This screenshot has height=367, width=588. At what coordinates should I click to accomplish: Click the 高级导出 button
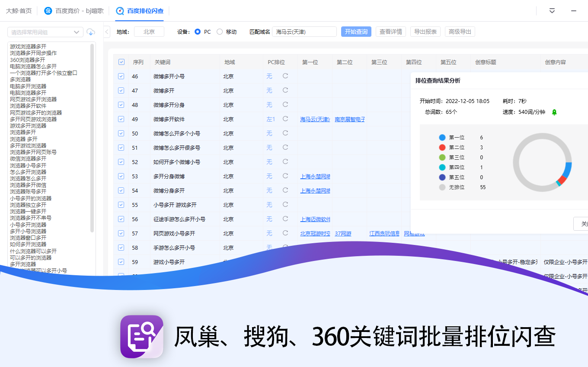tap(460, 32)
